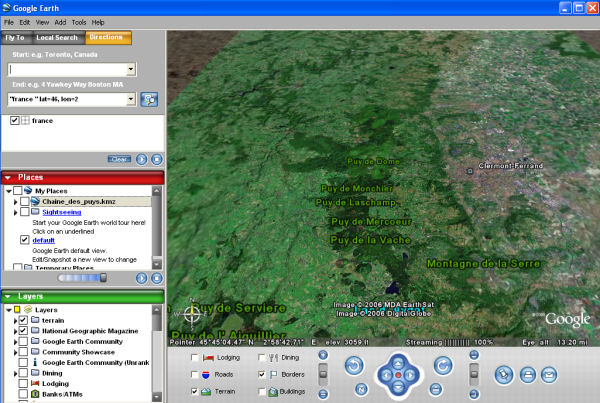Expand the Community Showcase layer node
Image resolution: width=600 pixels, height=403 pixels.
point(15,352)
